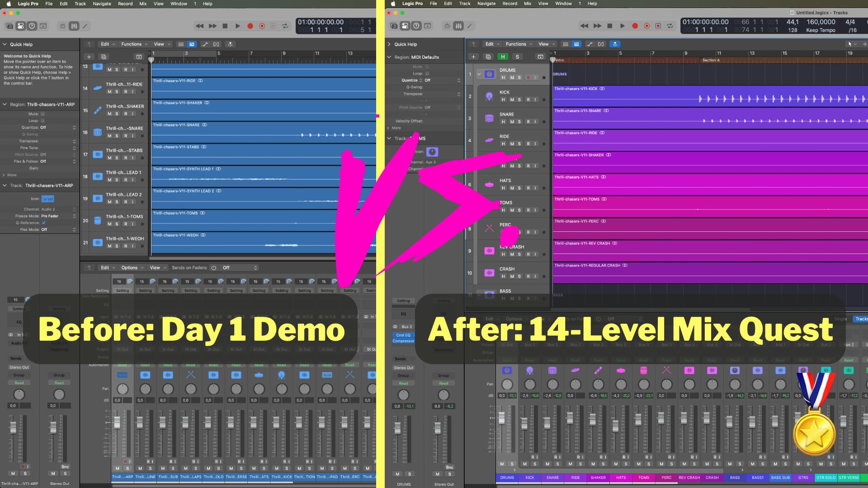Click Keep Tempo in LCD display
868x488 pixels.
coord(821,30)
